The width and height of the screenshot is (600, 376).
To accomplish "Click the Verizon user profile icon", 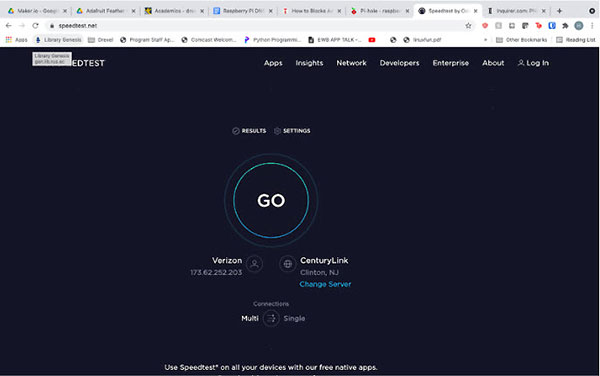I will 254,264.
